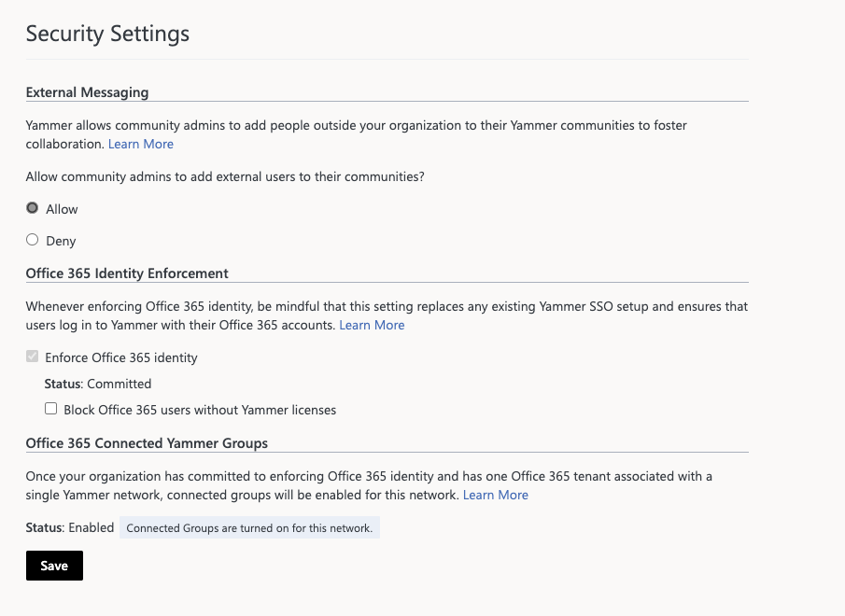Click the External Messaging section heading

click(88, 92)
